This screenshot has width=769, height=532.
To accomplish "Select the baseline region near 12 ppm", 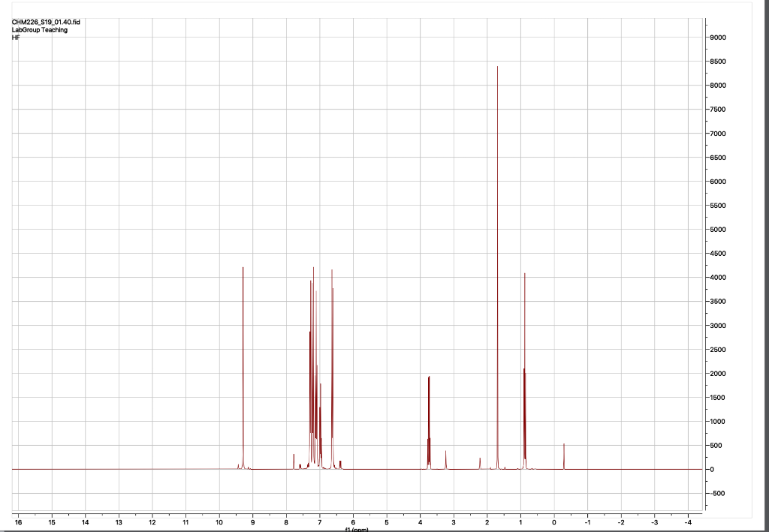I will (151, 468).
